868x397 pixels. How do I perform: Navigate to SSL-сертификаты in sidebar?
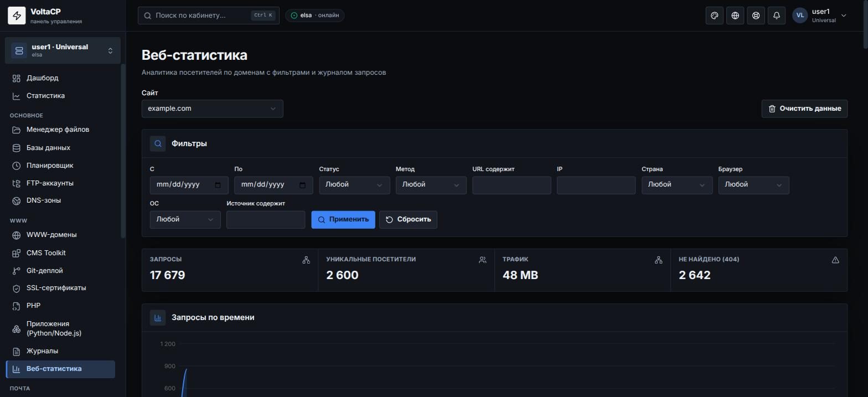point(61,288)
